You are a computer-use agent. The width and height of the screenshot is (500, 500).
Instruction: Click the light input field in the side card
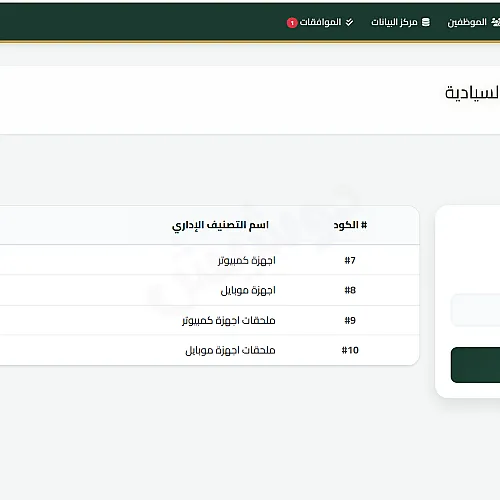476,310
